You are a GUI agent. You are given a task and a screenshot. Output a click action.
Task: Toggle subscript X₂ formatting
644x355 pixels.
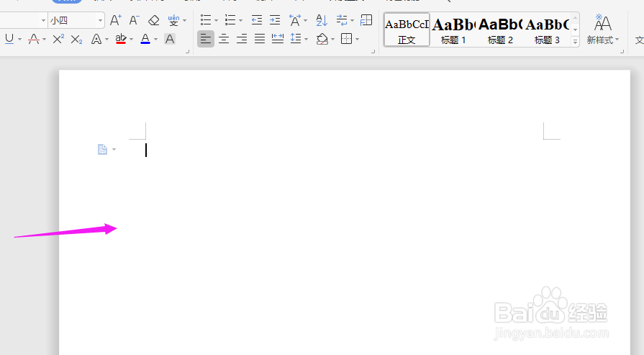point(76,40)
